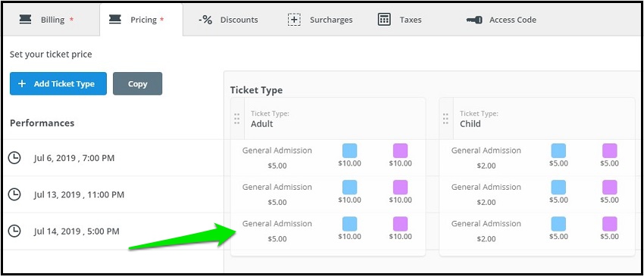Go to the Surcharges tab
Image resolution: width=644 pixels, height=277 pixels.
tap(320, 20)
